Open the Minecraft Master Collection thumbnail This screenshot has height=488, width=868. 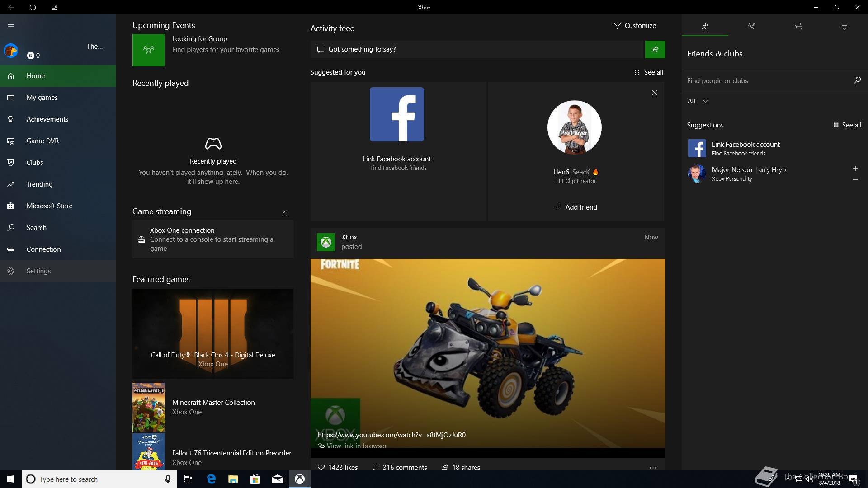[x=149, y=407]
